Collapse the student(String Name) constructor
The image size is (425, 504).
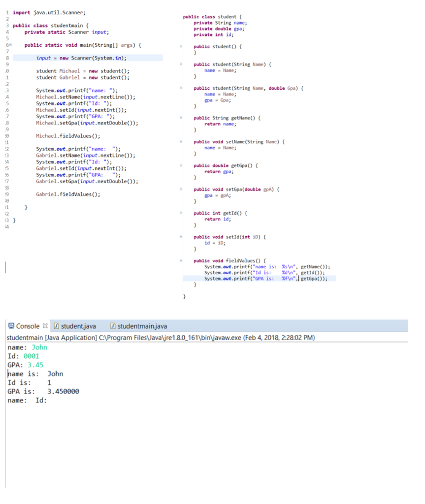180,64
